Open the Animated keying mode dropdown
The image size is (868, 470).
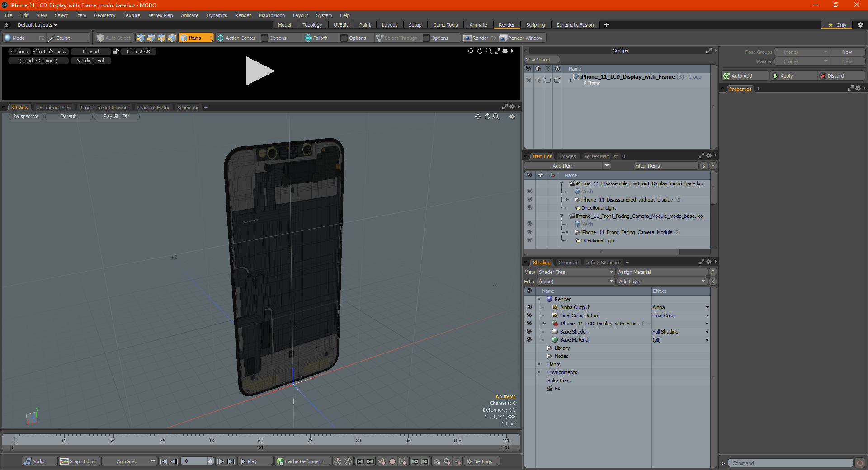tap(129, 461)
